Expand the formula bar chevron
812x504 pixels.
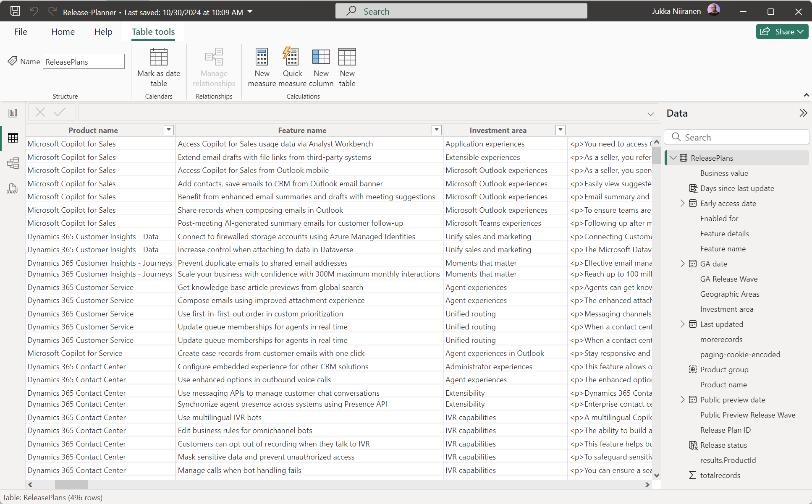[x=651, y=114]
